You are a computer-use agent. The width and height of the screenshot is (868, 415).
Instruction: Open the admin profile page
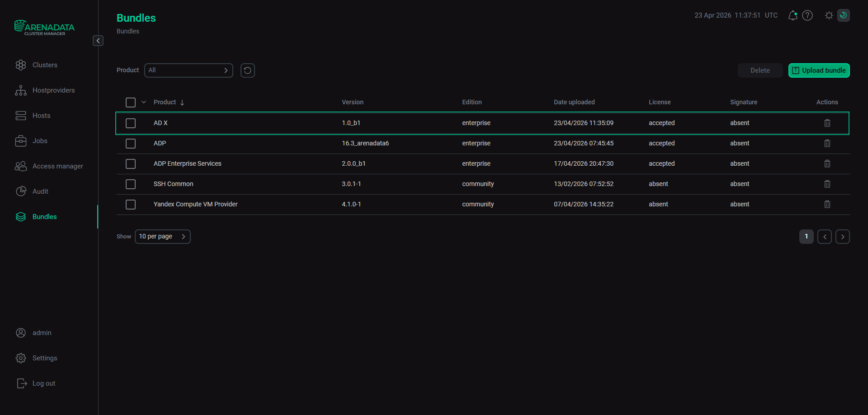(x=42, y=333)
